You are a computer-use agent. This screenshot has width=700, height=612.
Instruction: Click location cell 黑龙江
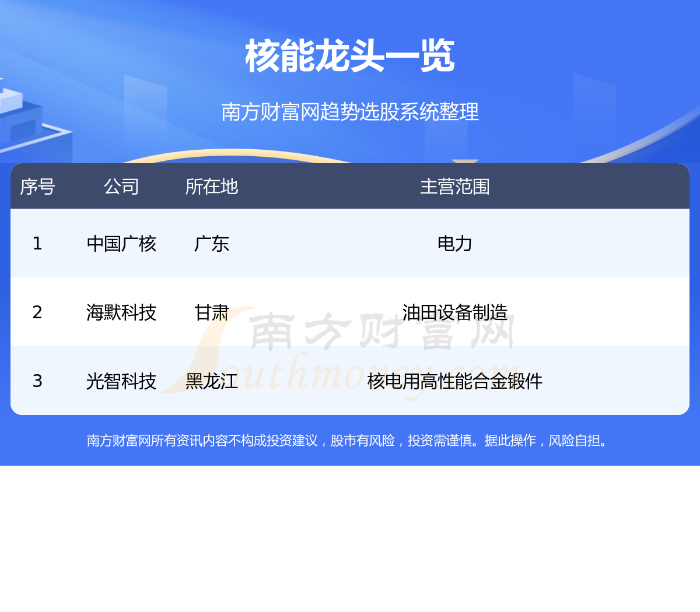(x=212, y=381)
